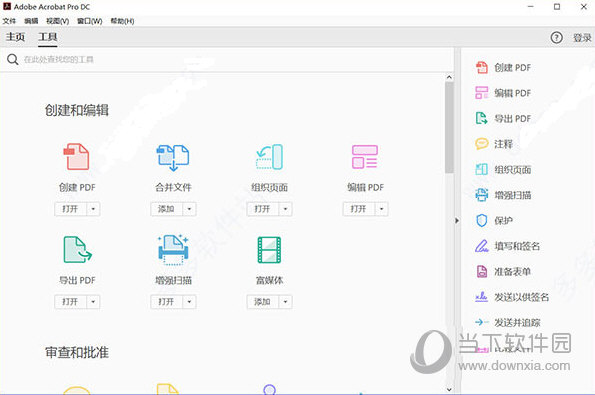Click the scroll down arrow of tools list
The image size is (595, 395).
(x=449, y=389)
